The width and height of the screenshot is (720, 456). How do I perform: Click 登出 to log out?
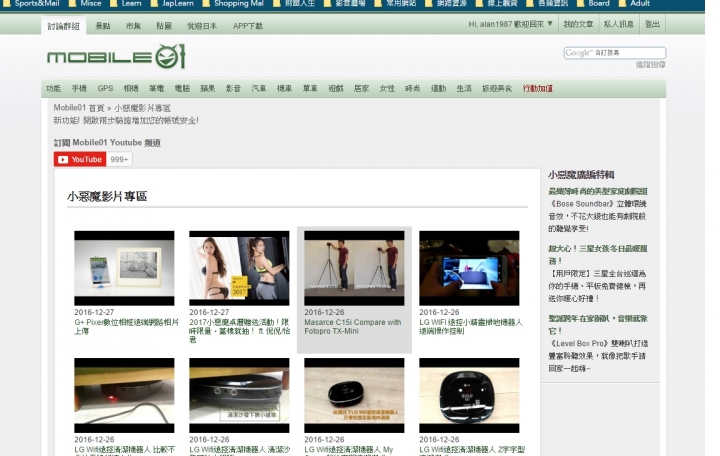click(652, 24)
